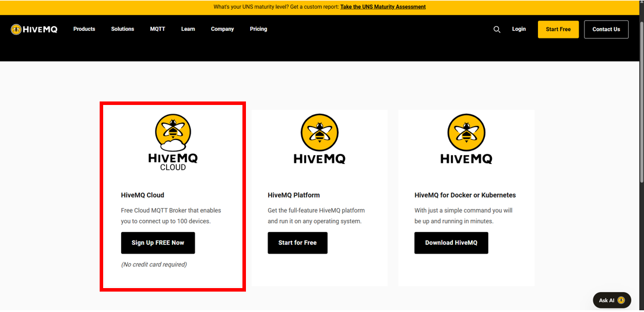
Task: Open the Ask AI chat widget
Action: coord(611,300)
